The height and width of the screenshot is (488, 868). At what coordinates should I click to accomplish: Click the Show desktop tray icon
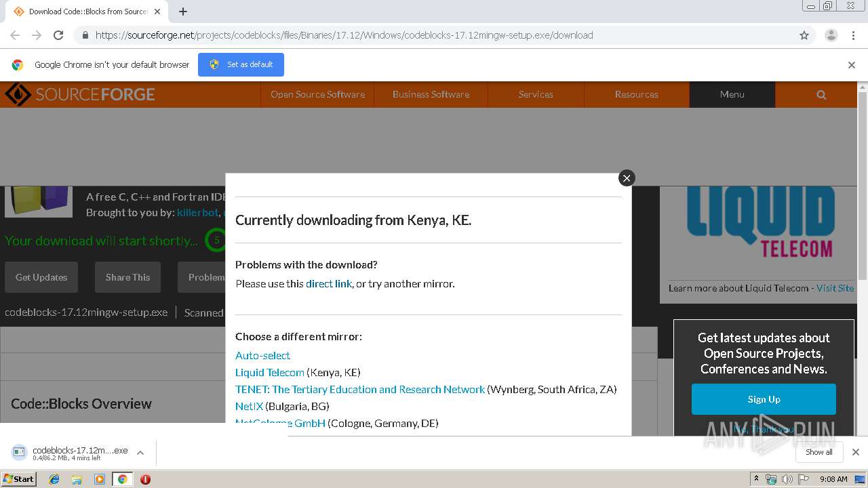pos(861,479)
